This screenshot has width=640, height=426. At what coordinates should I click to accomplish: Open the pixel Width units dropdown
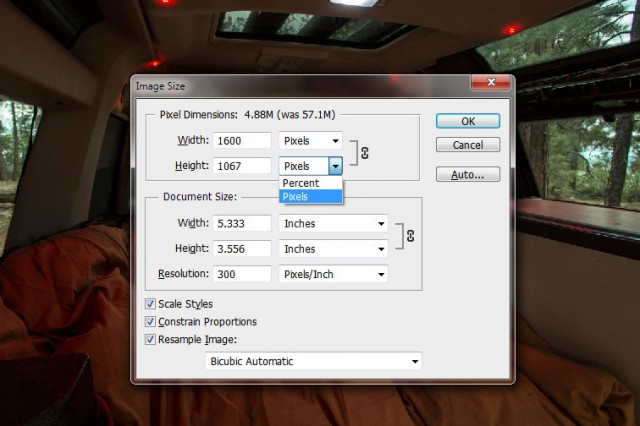click(x=310, y=141)
